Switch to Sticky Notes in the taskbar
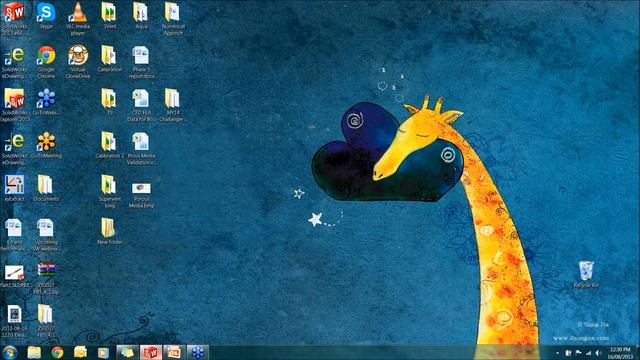 pyautogui.click(x=127, y=352)
